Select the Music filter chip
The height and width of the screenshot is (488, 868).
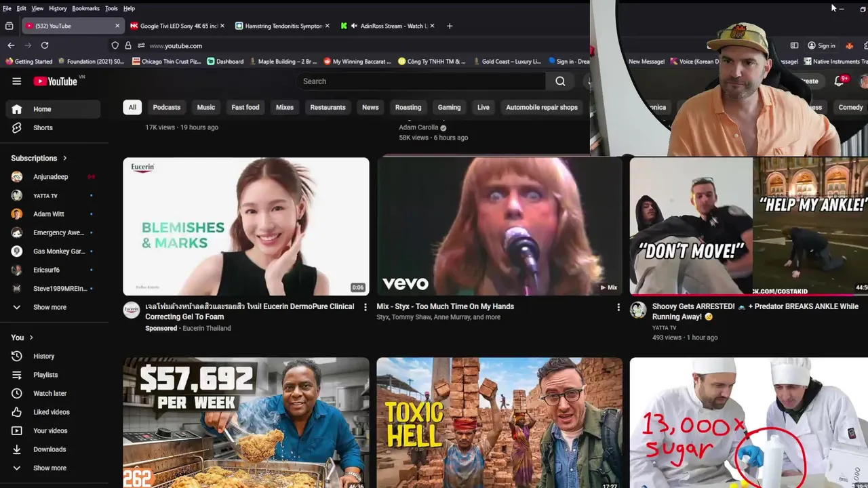pyautogui.click(x=206, y=107)
